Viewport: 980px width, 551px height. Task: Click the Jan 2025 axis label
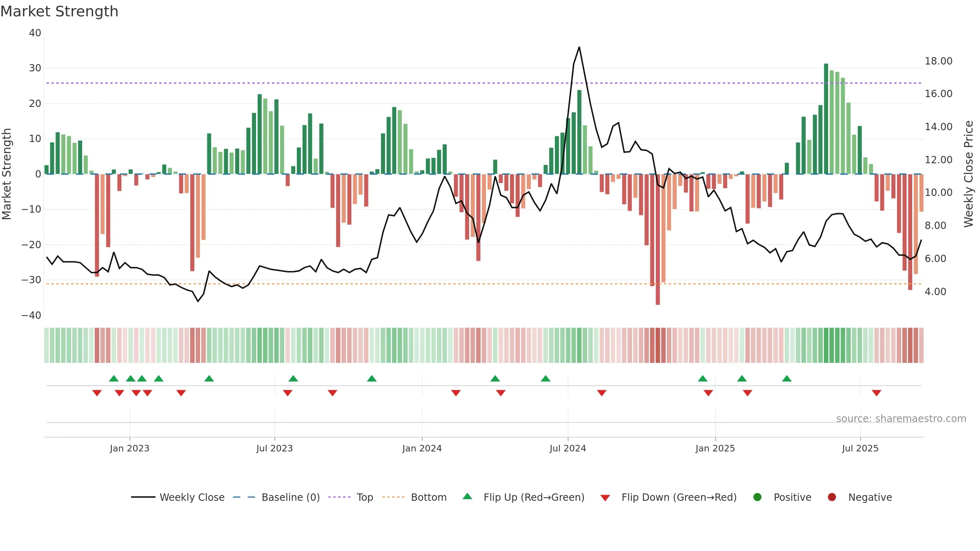(x=715, y=448)
